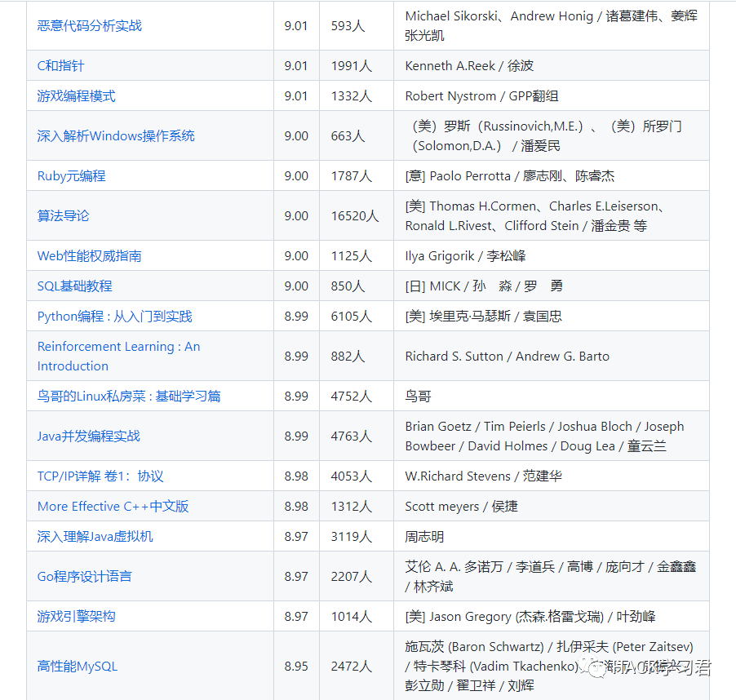Select the 16520人 ratings count cell
The image size is (736, 700).
coord(357,216)
